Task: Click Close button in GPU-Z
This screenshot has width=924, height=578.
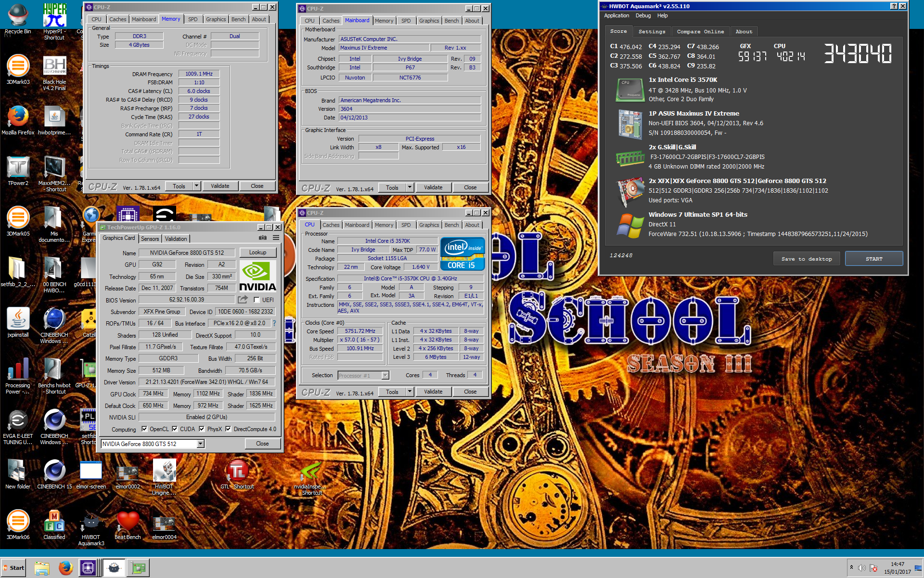Action: pos(262,444)
